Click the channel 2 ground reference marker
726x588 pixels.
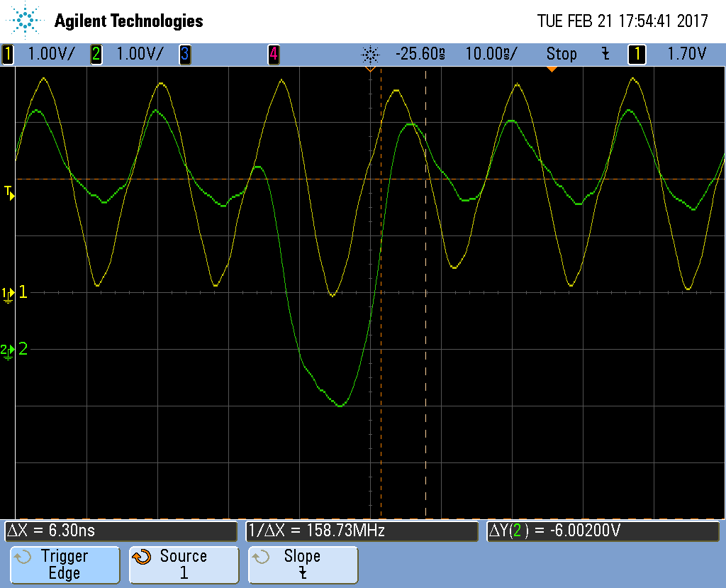coord(9,350)
